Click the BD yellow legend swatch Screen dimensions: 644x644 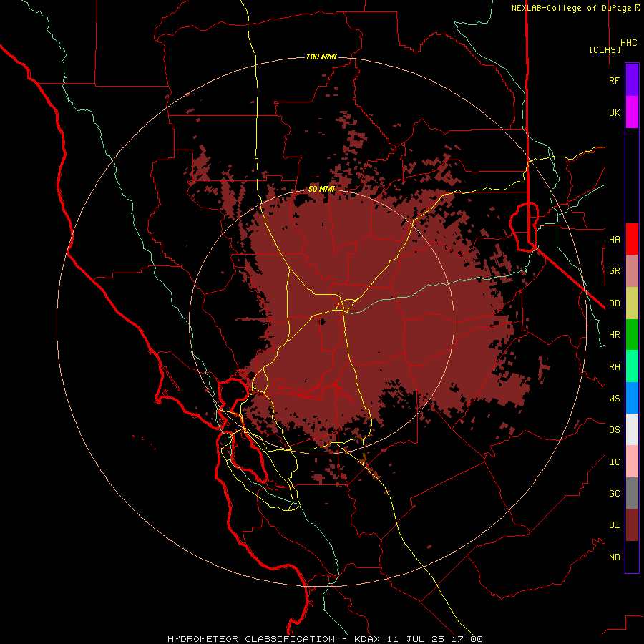click(x=632, y=303)
